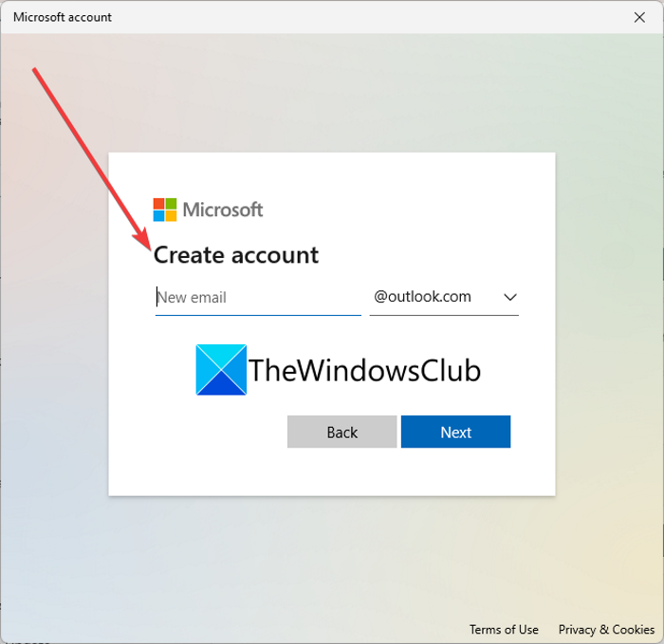
Task: Click the Create account heading text
Action: point(236,255)
